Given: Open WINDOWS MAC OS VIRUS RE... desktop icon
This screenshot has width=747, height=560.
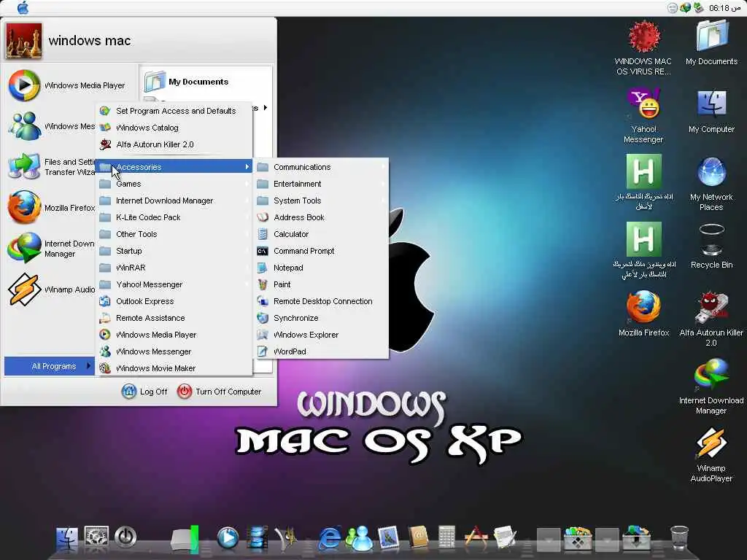Looking at the screenshot, I should pos(643,47).
